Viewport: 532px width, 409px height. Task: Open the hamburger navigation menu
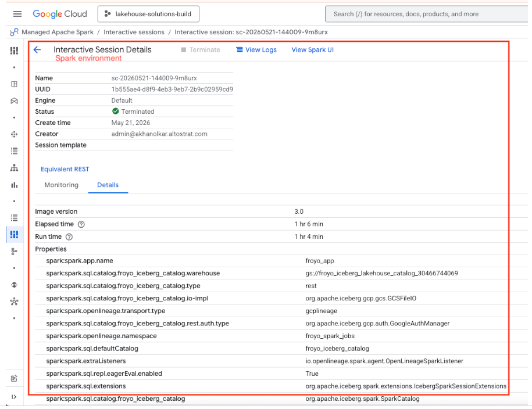click(17, 14)
